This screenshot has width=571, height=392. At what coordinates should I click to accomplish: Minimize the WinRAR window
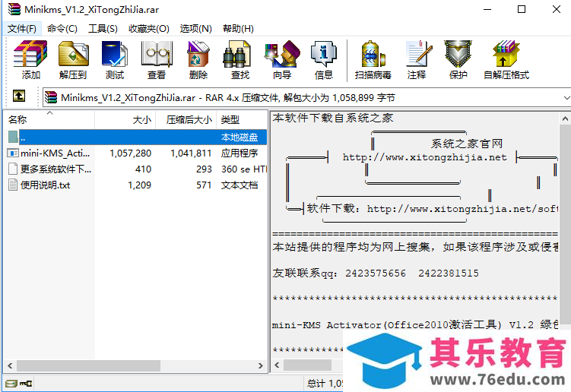click(487, 9)
